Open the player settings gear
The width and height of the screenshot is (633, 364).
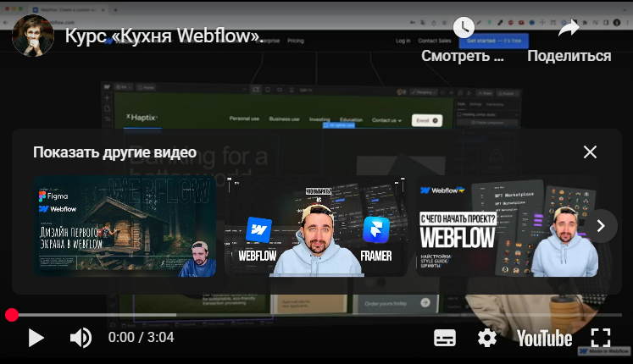click(487, 339)
